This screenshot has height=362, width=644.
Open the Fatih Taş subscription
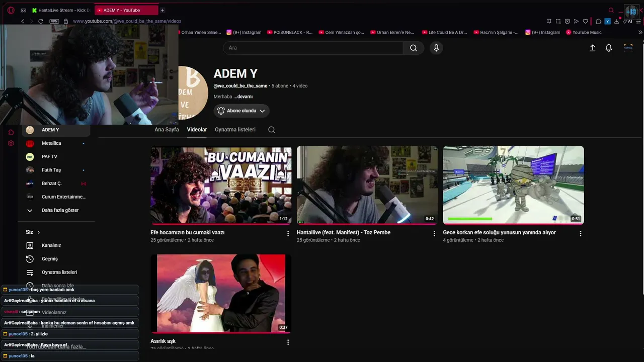click(x=56, y=170)
